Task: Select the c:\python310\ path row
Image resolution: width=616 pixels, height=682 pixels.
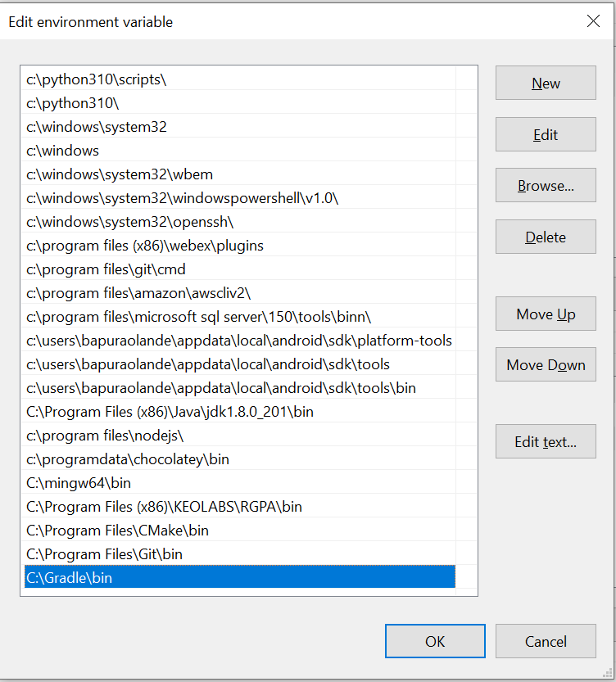Action: click(240, 103)
